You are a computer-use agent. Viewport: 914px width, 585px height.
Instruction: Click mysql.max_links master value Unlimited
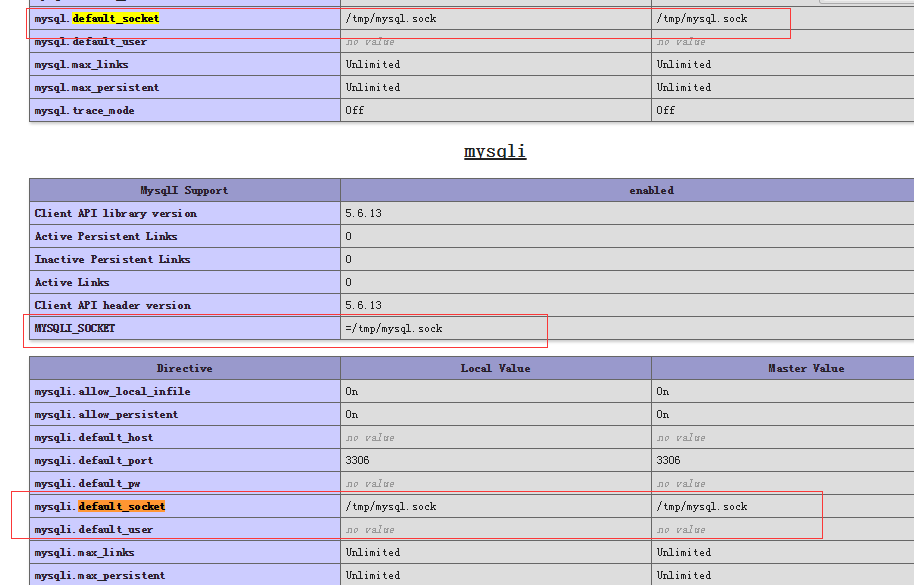pyautogui.click(x=684, y=65)
